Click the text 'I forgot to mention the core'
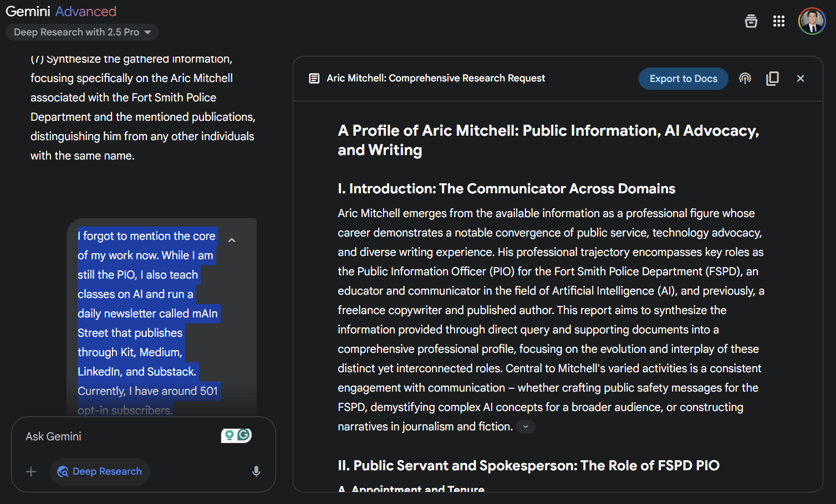 tap(147, 236)
